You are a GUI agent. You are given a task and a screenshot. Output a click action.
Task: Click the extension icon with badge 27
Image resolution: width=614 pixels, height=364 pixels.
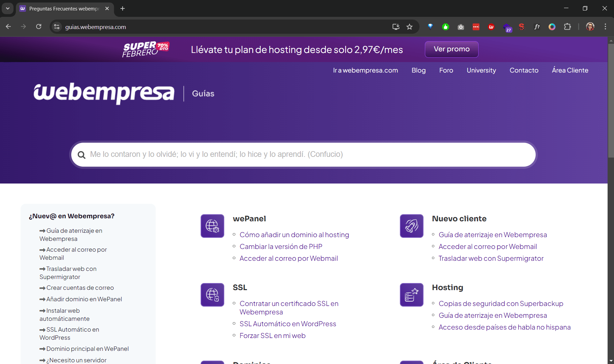click(507, 27)
